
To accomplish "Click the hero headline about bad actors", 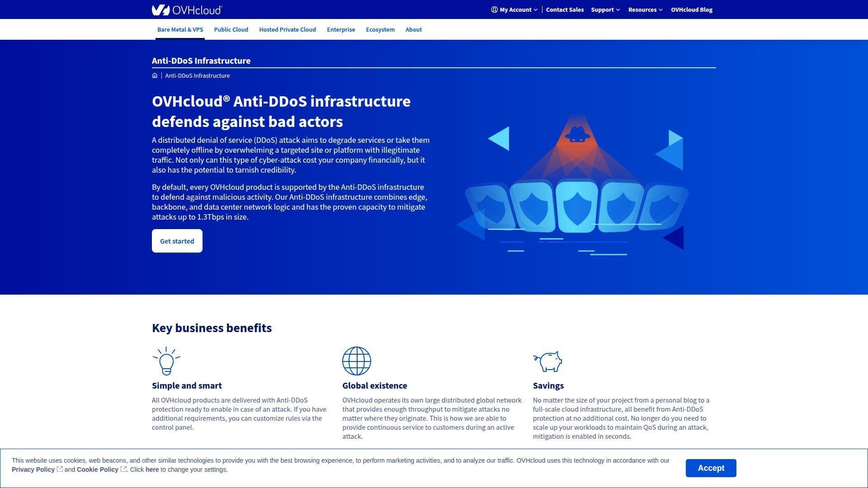I will pyautogui.click(x=281, y=111).
